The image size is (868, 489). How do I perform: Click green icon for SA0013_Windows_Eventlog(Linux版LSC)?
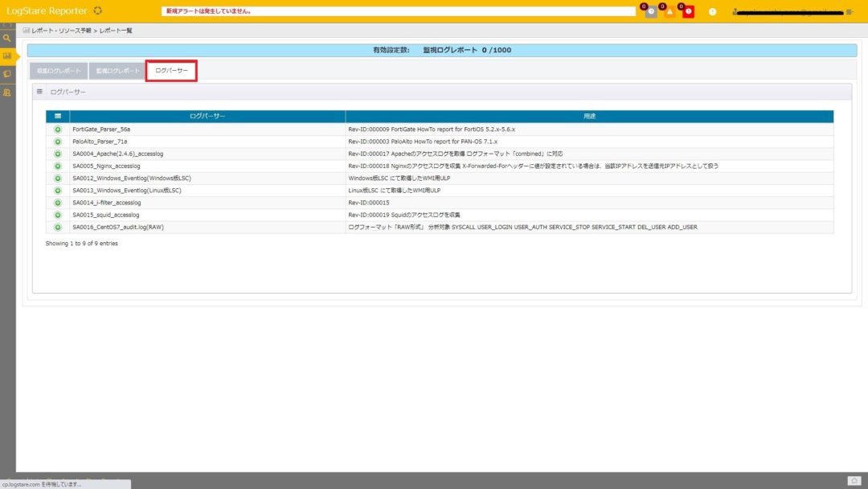tap(58, 191)
